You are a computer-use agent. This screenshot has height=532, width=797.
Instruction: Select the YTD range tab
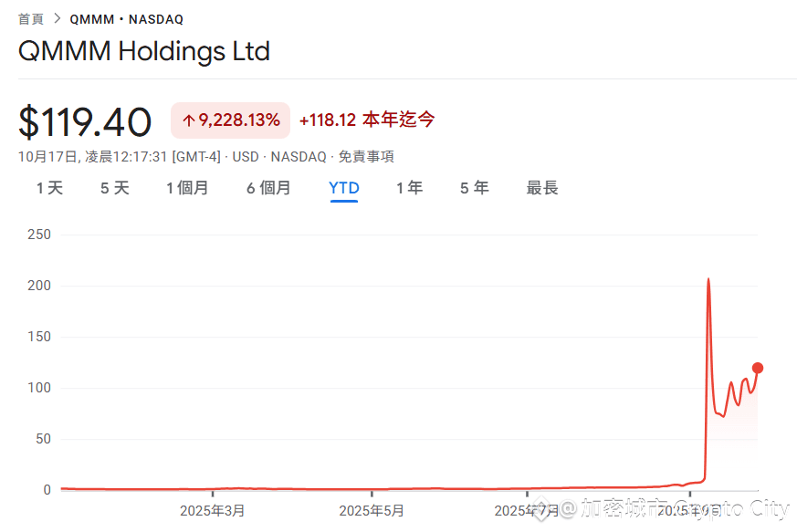coord(344,188)
